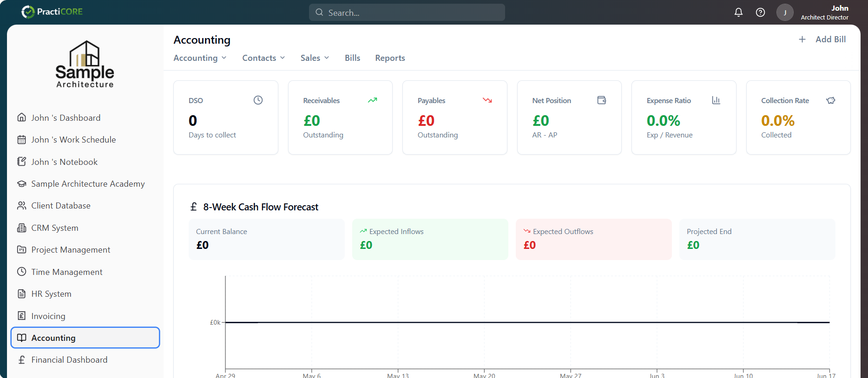Select the Payables Outstanding card

[x=455, y=117]
